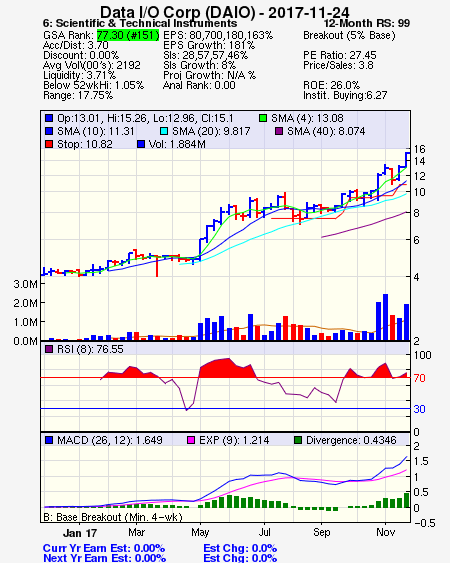Click the 'Proj Growth: N/A %' text
Viewport: 450px width, 563px height.
coord(209,75)
